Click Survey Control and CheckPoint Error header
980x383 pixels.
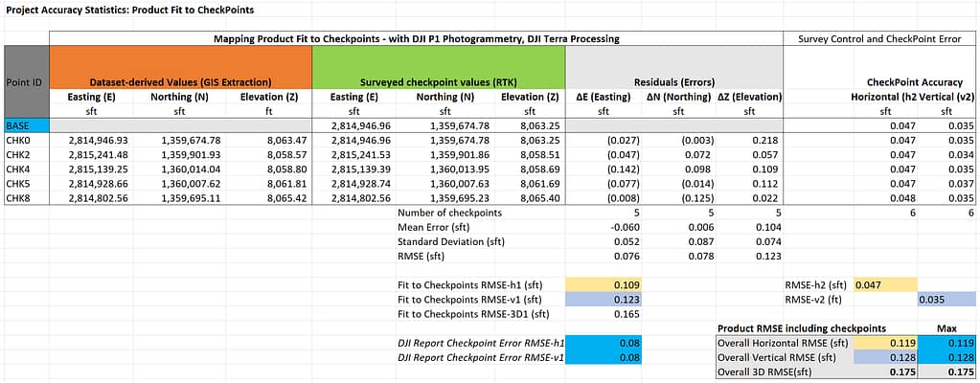click(877, 38)
